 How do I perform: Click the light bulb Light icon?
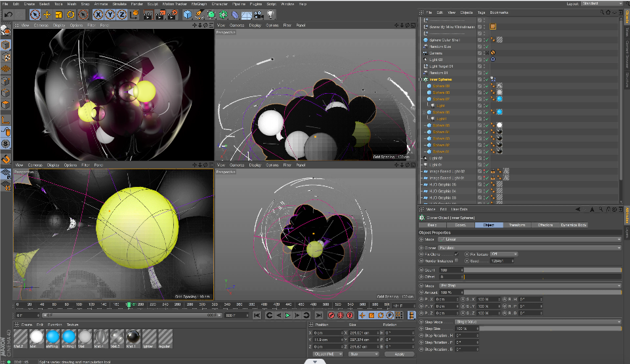271,14
